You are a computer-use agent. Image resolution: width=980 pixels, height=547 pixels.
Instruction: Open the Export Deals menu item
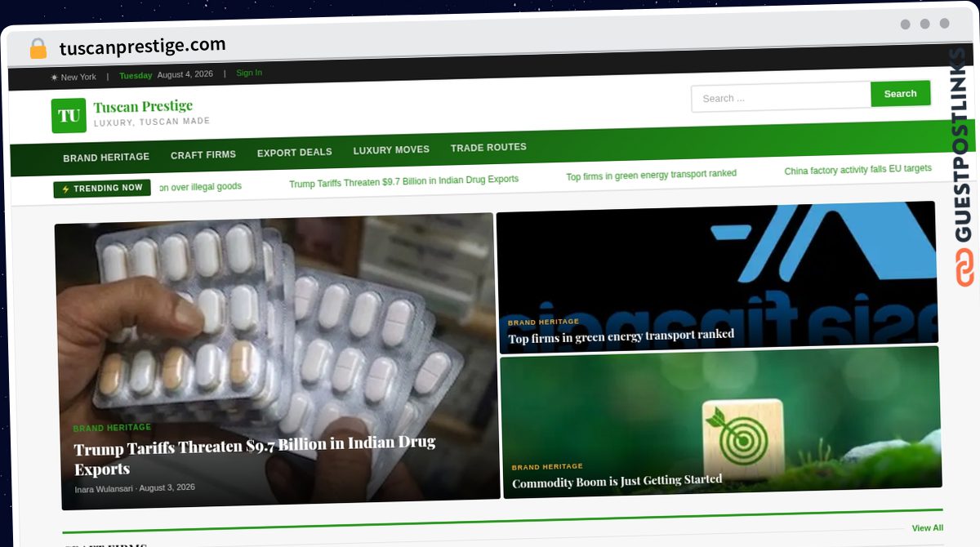[x=295, y=153]
